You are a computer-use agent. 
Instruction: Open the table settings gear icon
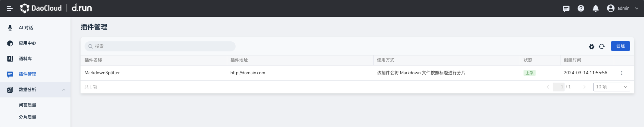(x=592, y=47)
